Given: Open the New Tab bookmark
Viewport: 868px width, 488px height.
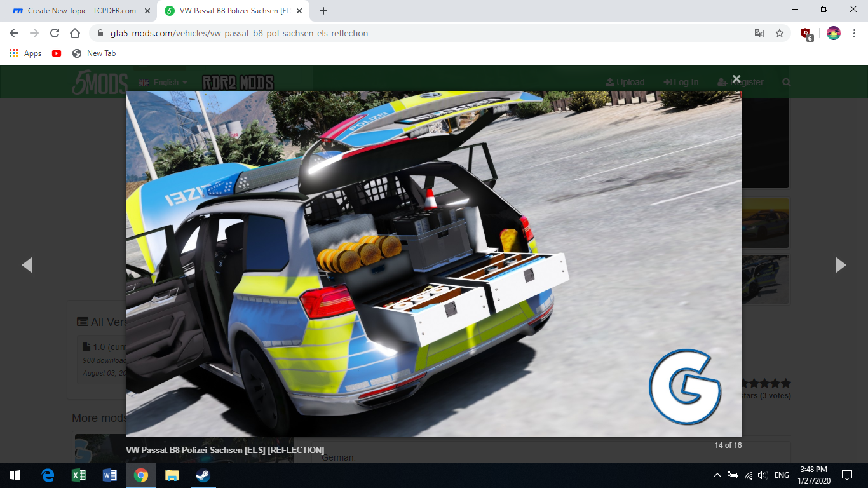Looking at the screenshot, I should point(94,53).
